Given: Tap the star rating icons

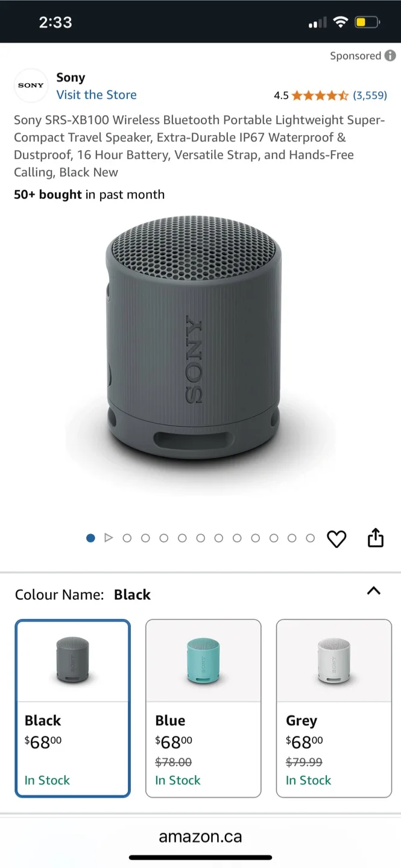Looking at the screenshot, I should point(320,95).
